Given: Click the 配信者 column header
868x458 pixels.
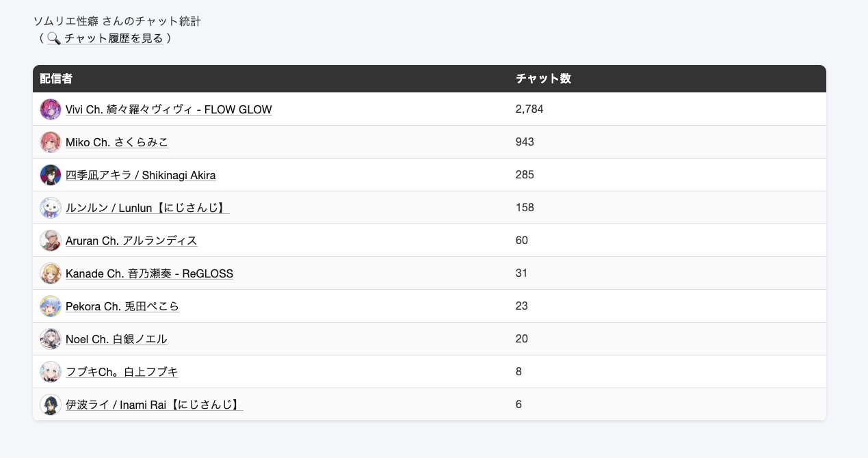Looking at the screenshot, I should [x=56, y=79].
